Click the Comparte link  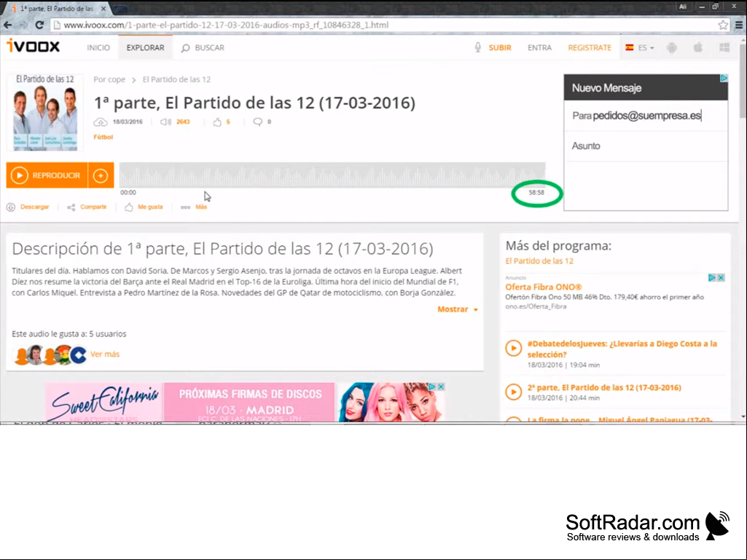(x=93, y=207)
